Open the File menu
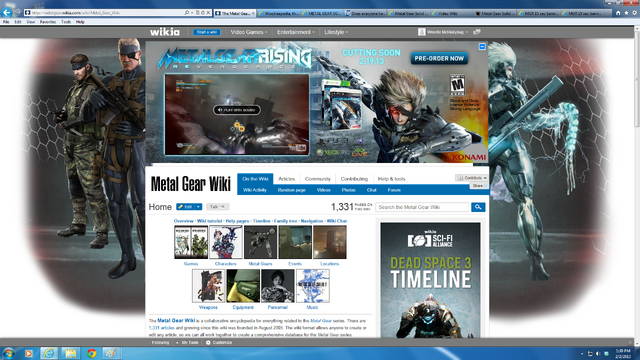Viewport: 640px width, 360px height. click(x=6, y=22)
